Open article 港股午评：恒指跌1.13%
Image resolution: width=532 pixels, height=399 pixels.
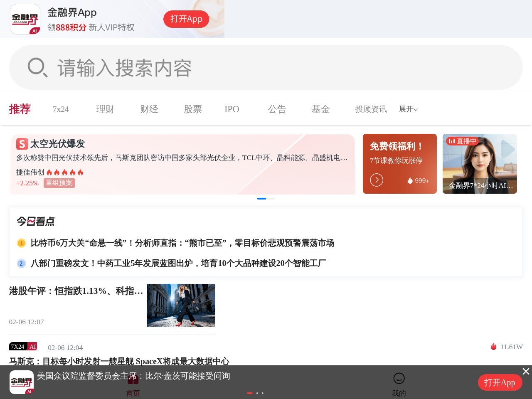click(x=76, y=291)
